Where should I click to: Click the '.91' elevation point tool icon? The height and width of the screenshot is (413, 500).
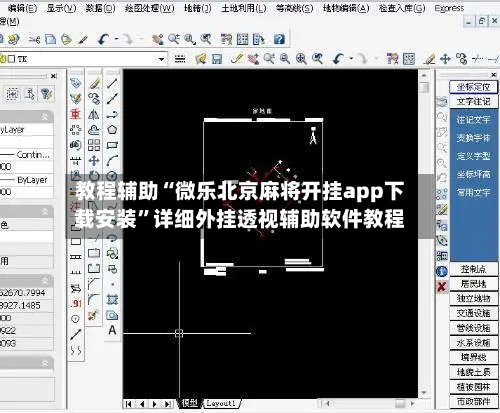[76, 303]
